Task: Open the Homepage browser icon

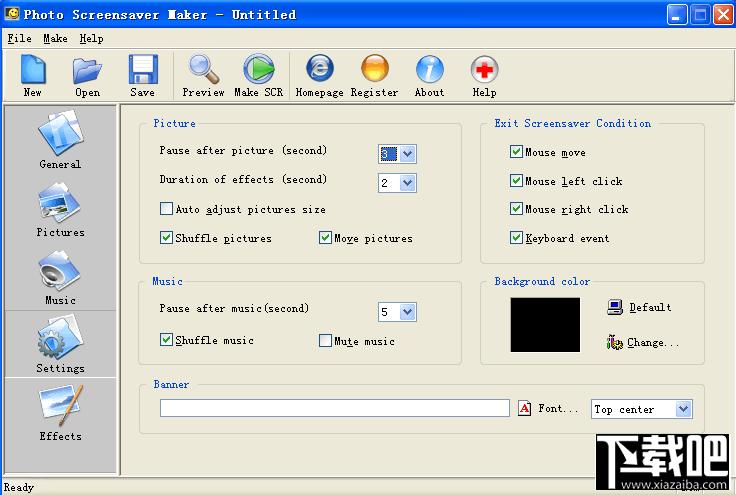Action: (320, 68)
